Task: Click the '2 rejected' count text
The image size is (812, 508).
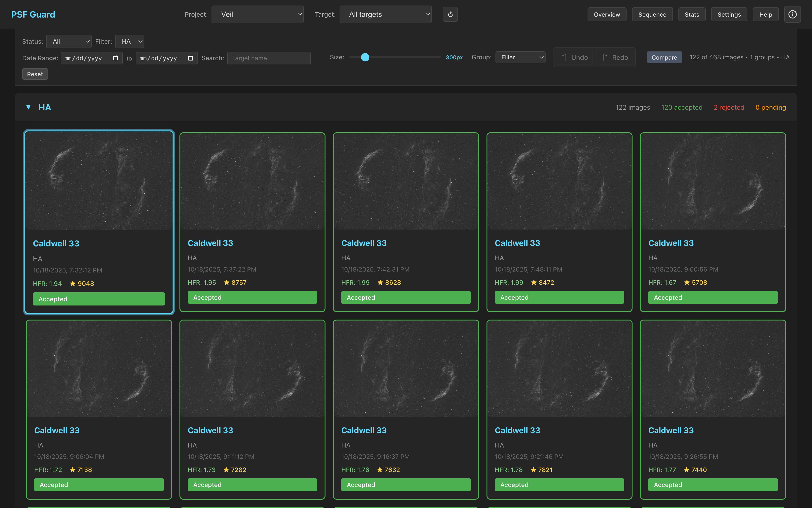Action: coord(729,108)
